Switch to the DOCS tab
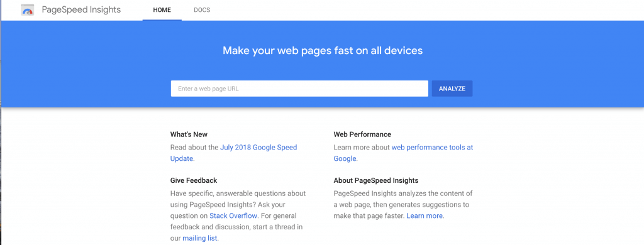The height and width of the screenshot is (245, 644). tap(202, 10)
